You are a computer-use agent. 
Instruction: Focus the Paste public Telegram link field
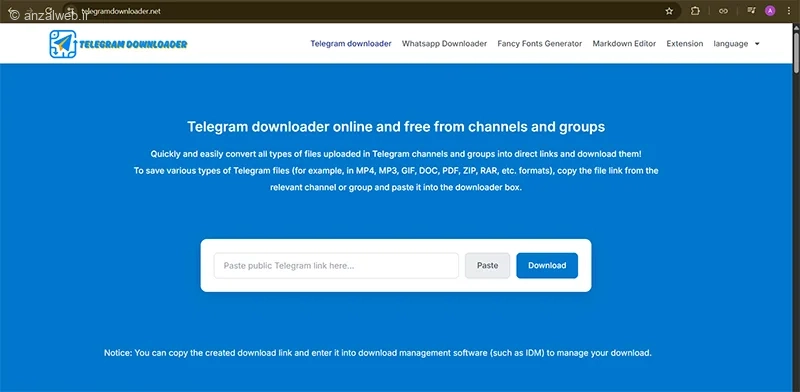[x=336, y=265]
